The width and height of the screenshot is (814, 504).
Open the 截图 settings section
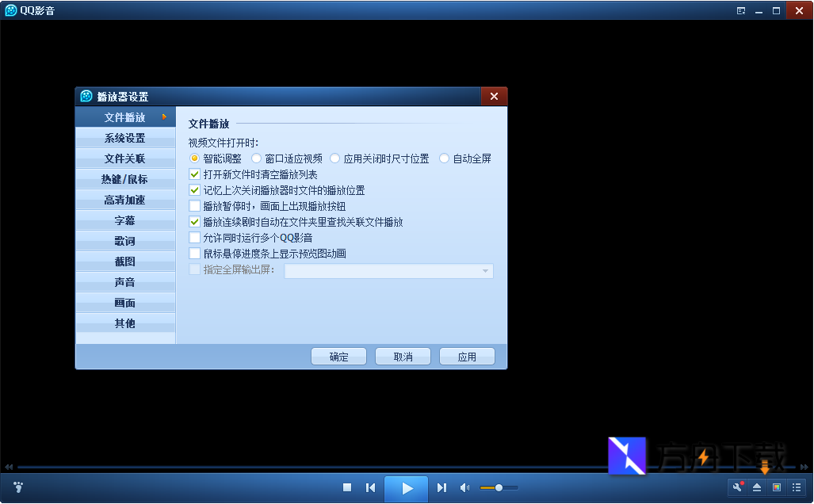click(124, 262)
